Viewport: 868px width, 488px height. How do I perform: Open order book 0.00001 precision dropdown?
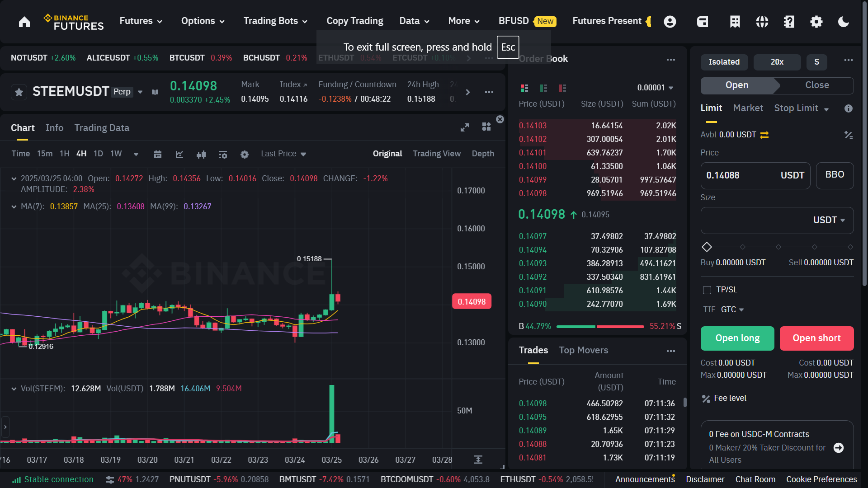tap(655, 88)
